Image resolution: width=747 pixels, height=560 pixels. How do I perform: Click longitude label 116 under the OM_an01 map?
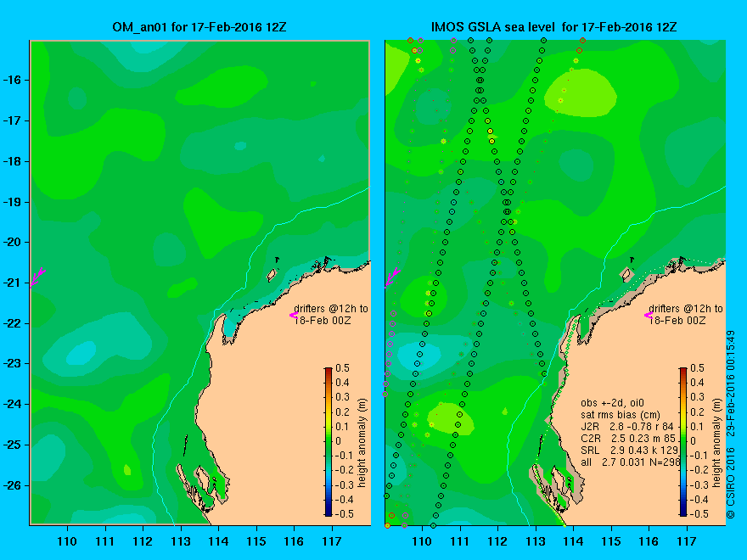294,541
